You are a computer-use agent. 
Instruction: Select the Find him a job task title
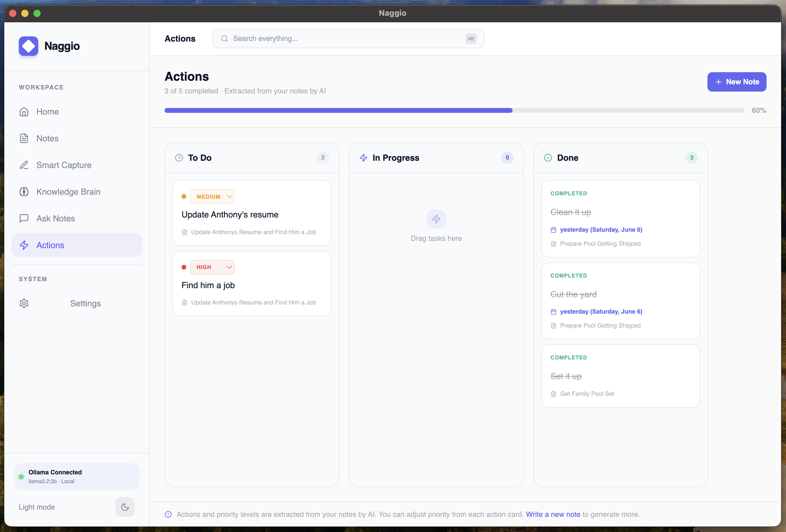[x=208, y=285]
